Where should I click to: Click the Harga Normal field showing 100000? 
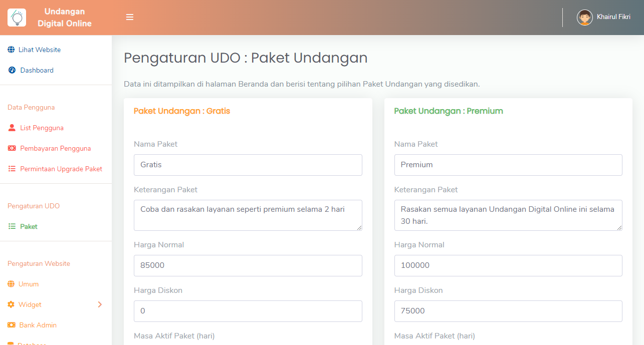508,265
